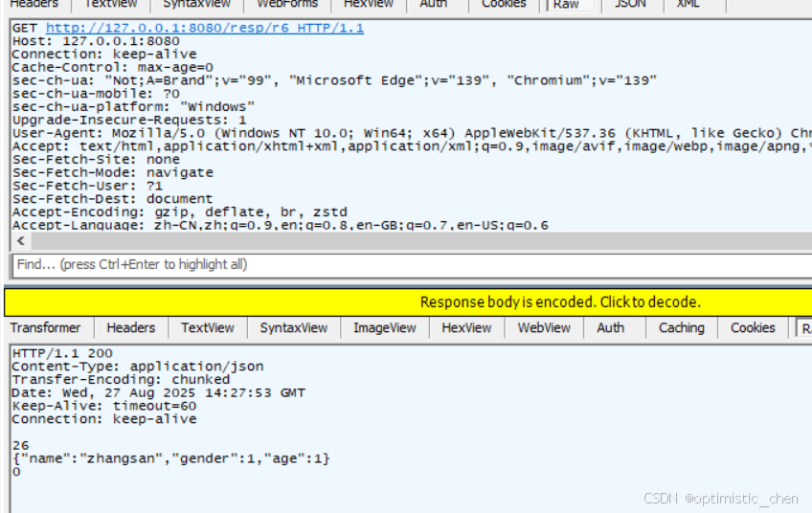Click 'sec-ch-ua-platform' header line
Viewport: 812px width, 513px height.
[x=133, y=106]
